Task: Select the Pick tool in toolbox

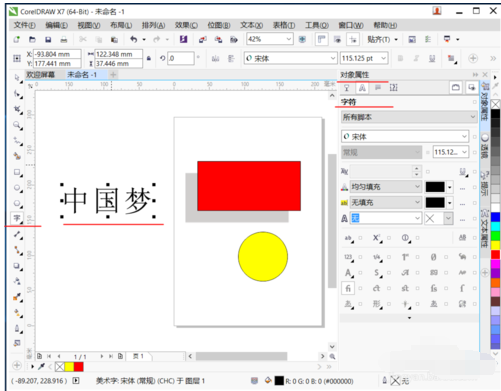Action: click(17, 78)
